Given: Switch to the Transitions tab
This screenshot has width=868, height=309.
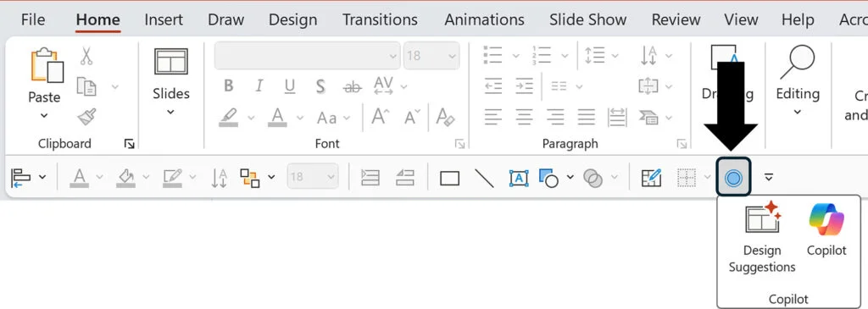Looking at the screenshot, I should (380, 20).
